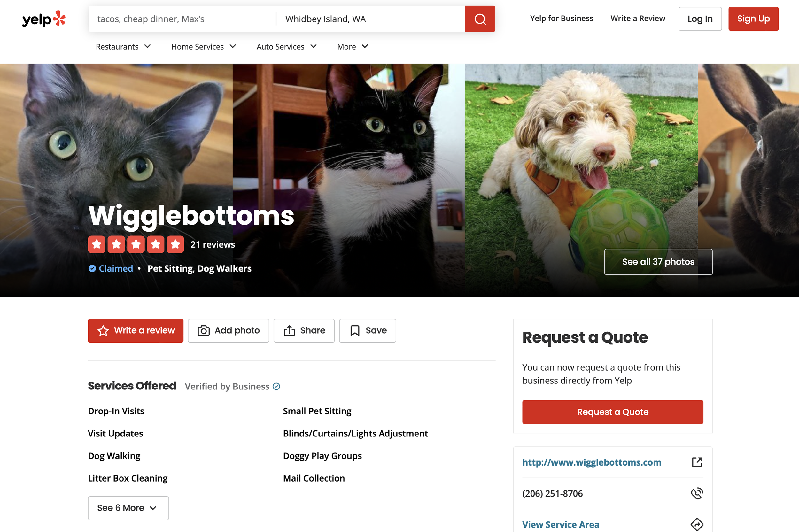The width and height of the screenshot is (799, 532).
Task: Open the More categories dropdown
Action: click(353, 46)
